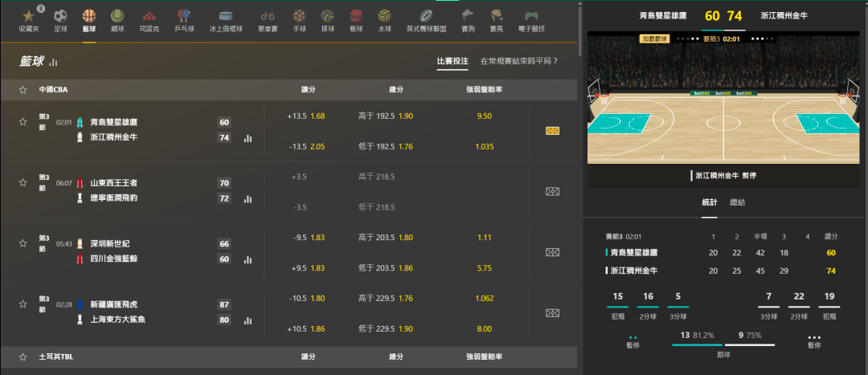Viewport: 868px width, 375px height.
Task: Open stats bars icon for 遼寧衡潤飛豹 match
Action: pyautogui.click(x=248, y=199)
